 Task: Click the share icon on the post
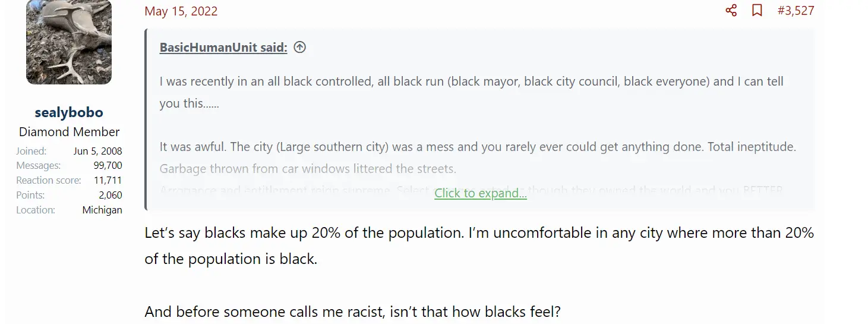pos(731,11)
